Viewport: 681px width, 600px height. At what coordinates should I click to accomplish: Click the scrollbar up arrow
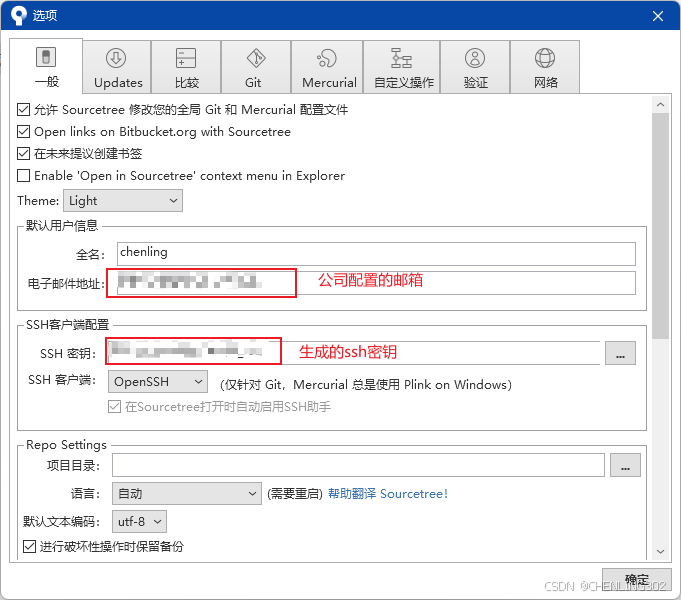[661, 105]
